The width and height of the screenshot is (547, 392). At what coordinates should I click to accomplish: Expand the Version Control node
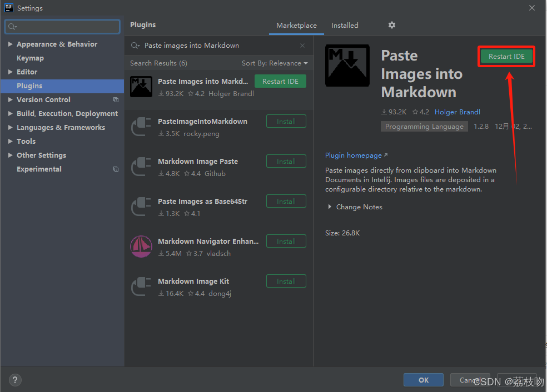(11, 99)
